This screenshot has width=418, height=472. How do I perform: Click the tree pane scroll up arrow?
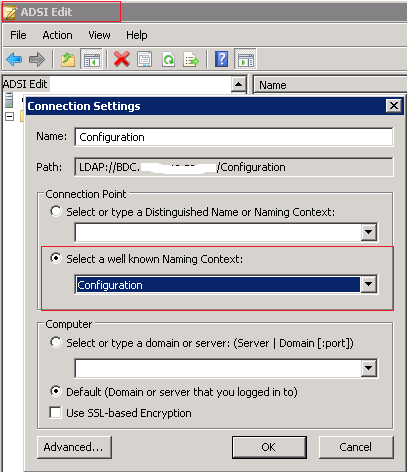[238, 84]
